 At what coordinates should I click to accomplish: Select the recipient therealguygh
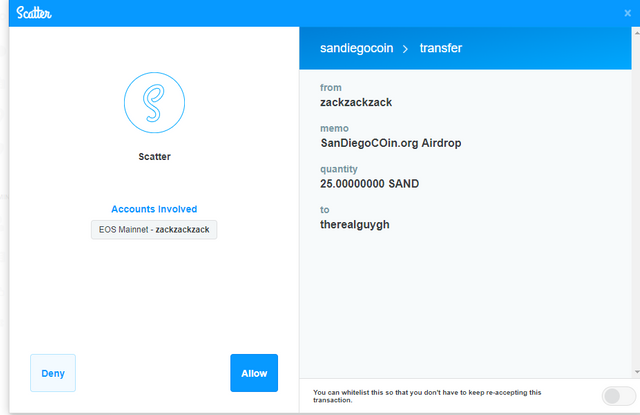click(x=355, y=225)
